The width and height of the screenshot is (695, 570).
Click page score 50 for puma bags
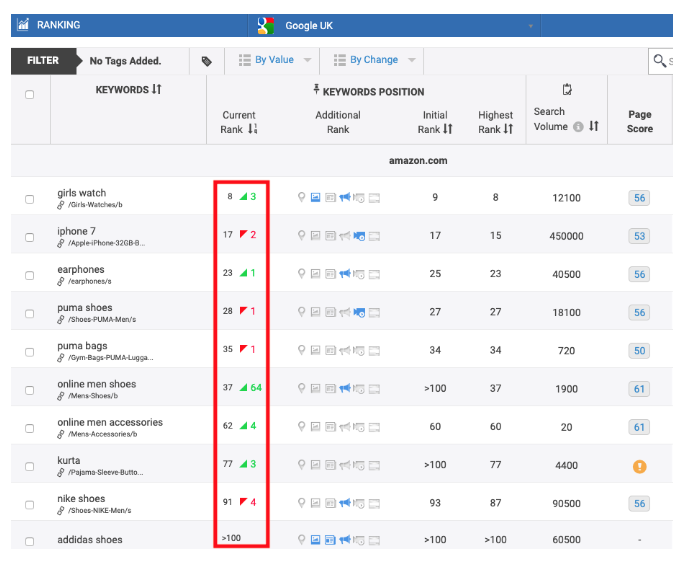639,351
